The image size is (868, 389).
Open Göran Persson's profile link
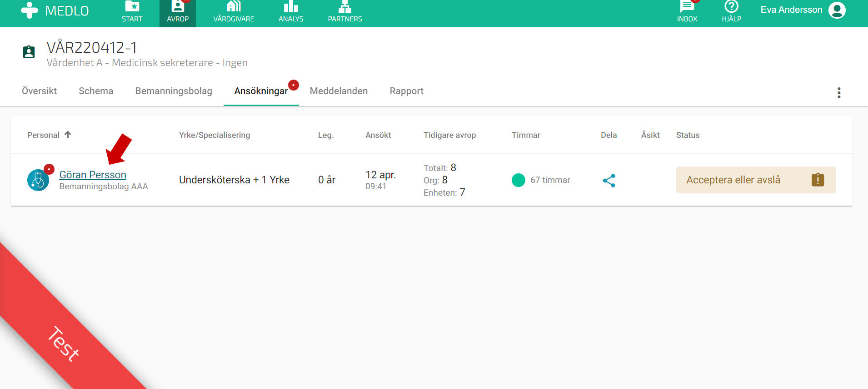pos(93,175)
